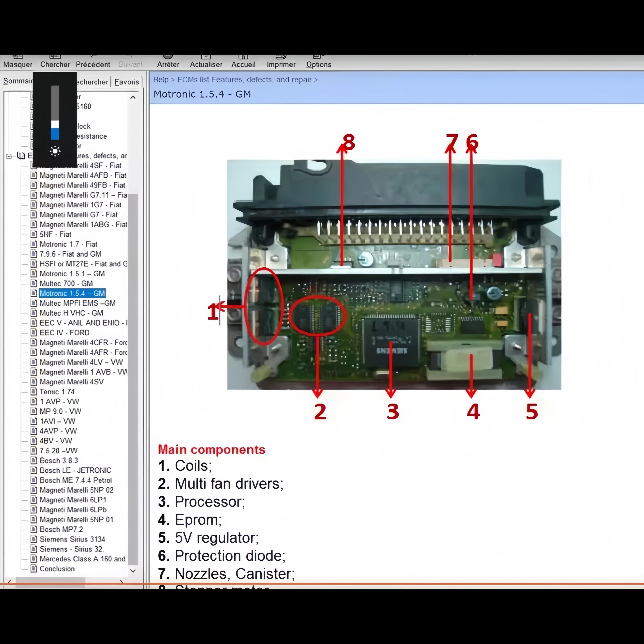
Task: Select Magneti Marelli 1 AVB - VW
Action: coord(83,372)
